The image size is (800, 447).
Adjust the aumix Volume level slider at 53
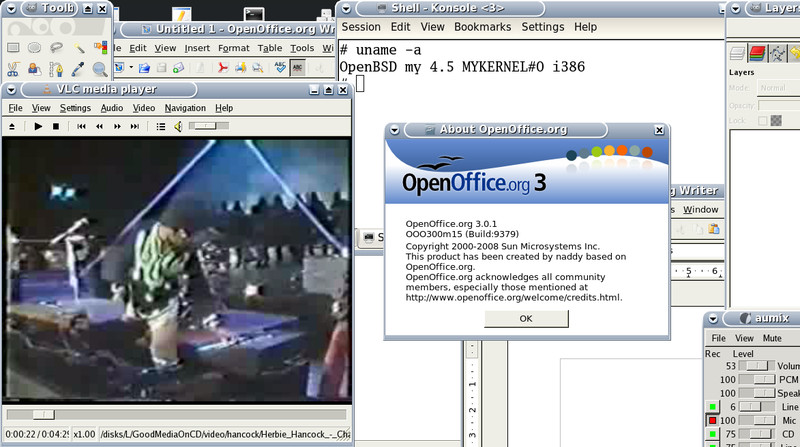coord(757,366)
